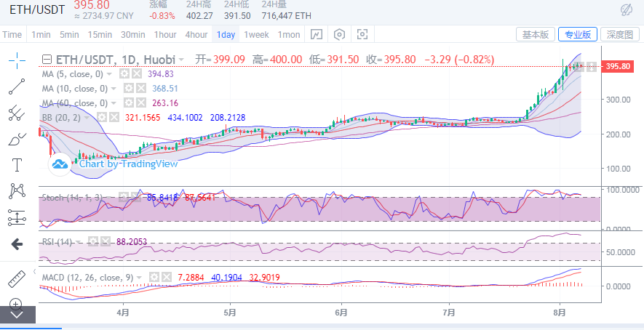
Task: Click the theme palette icon at top right
Action: (x=626, y=9)
